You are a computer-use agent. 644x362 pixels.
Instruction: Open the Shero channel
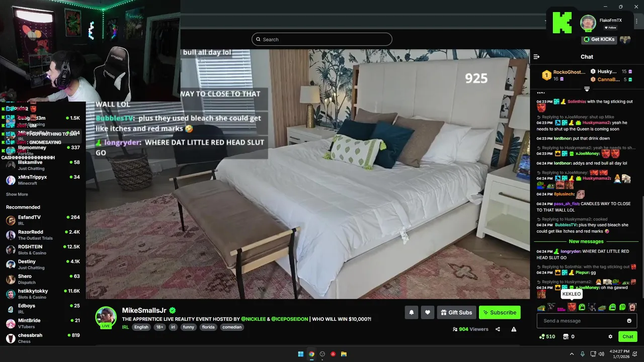[x=43, y=279]
